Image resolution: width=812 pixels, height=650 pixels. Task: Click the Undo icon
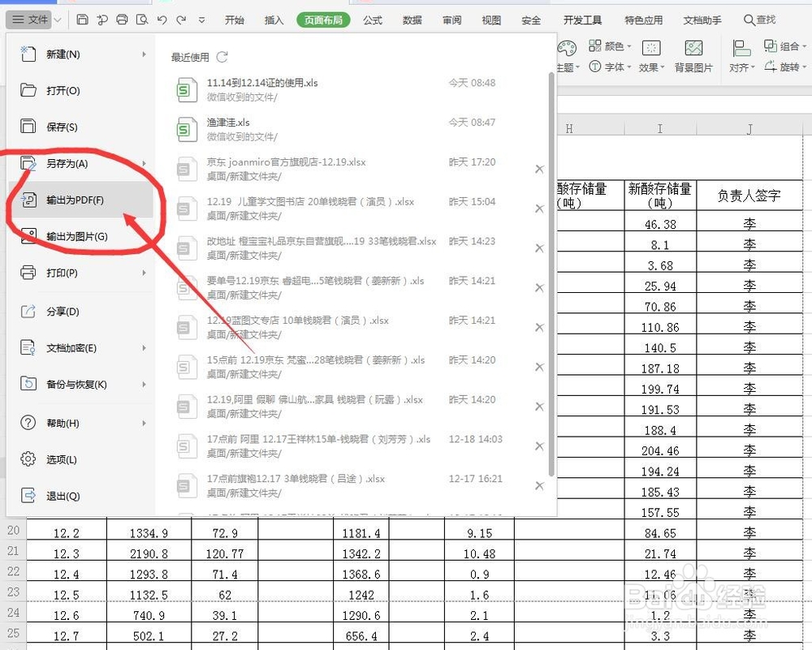[160, 19]
